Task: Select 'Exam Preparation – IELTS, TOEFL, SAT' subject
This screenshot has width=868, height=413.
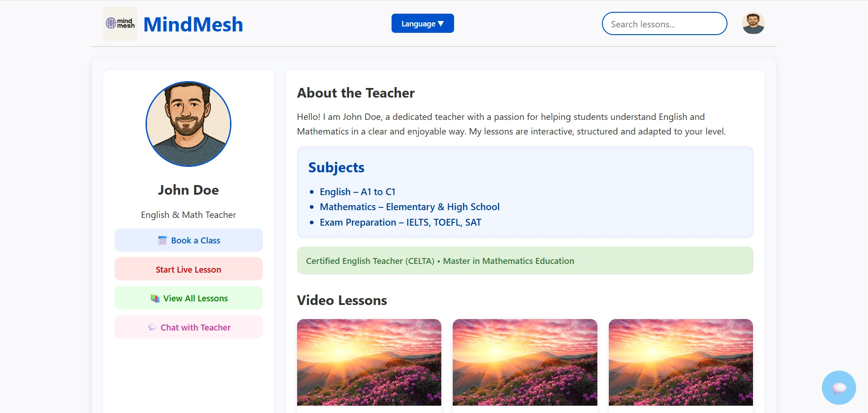Action: pyautogui.click(x=401, y=222)
